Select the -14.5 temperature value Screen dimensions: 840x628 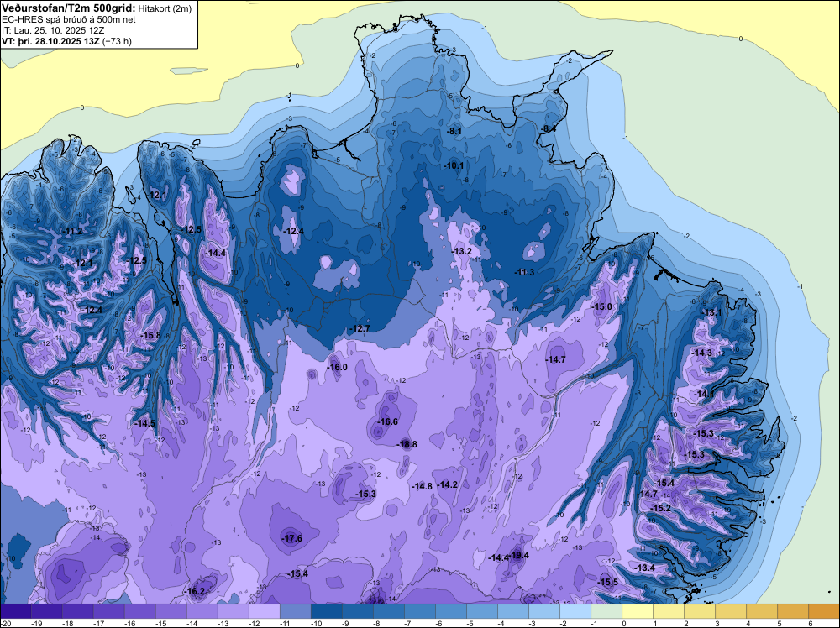pyautogui.click(x=144, y=423)
